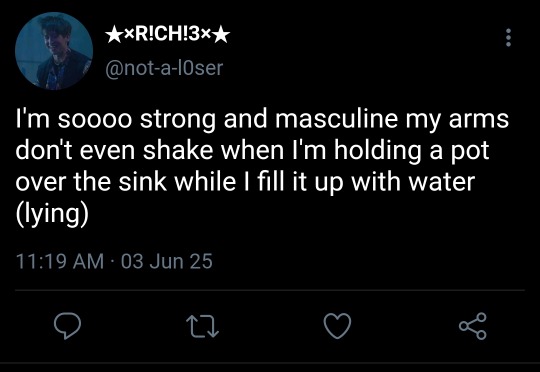540x372 pixels.
Task: Click the trailing star in the display name
Action: 222,35
